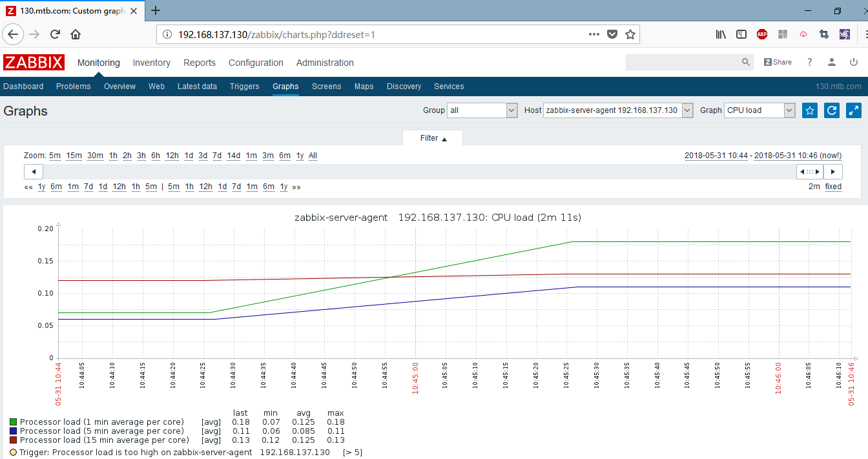Jump forward with » link
This screenshot has width=868, height=459.
296,187
